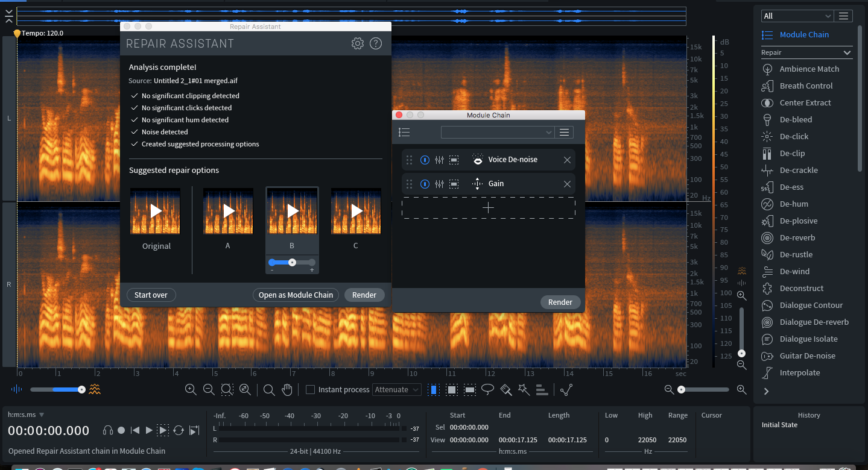Click the Guitar De-noise module icon

point(767,356)
